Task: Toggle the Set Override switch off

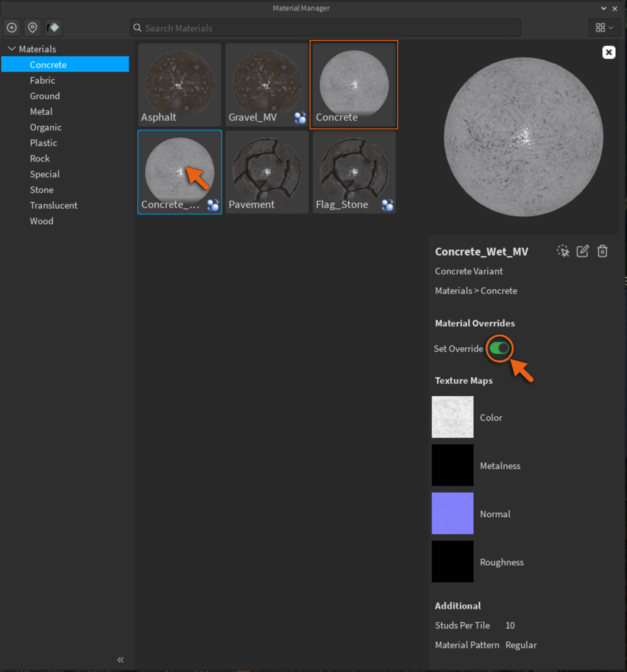Action: pyautogui.click(x=499, y=348)
